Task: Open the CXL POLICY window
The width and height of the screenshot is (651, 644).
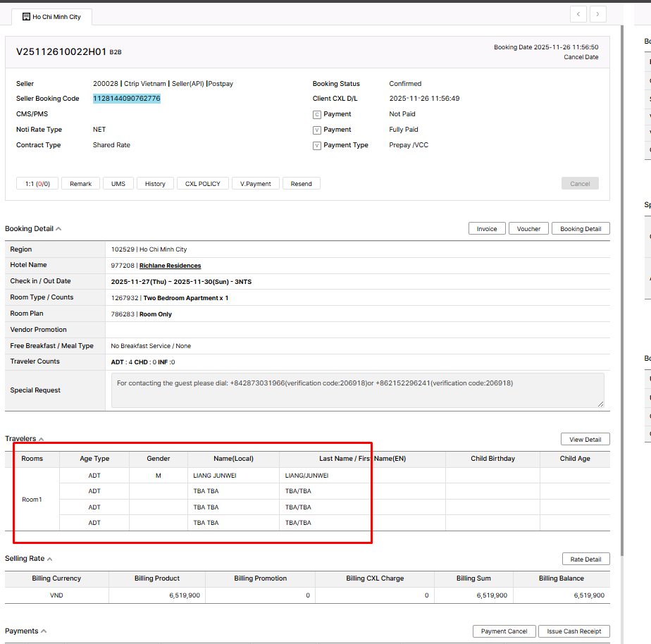Action: (202, 183)
